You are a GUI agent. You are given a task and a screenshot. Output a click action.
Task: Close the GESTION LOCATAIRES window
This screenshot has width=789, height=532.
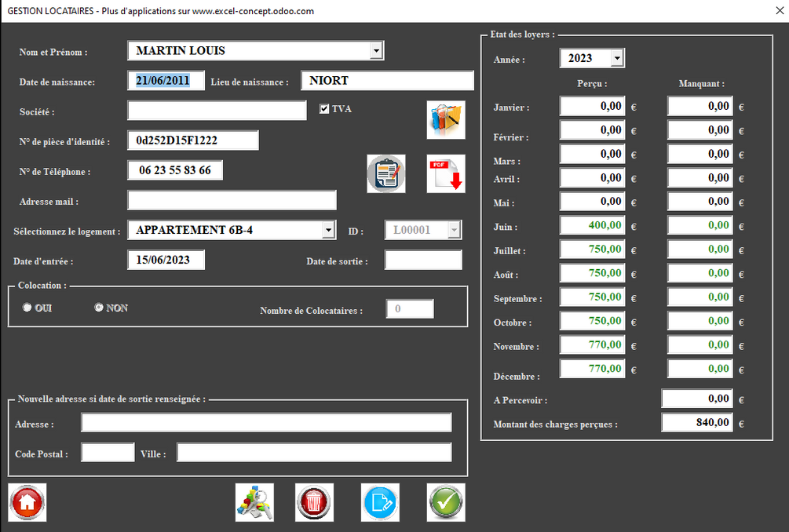click(x=780, y=10)
